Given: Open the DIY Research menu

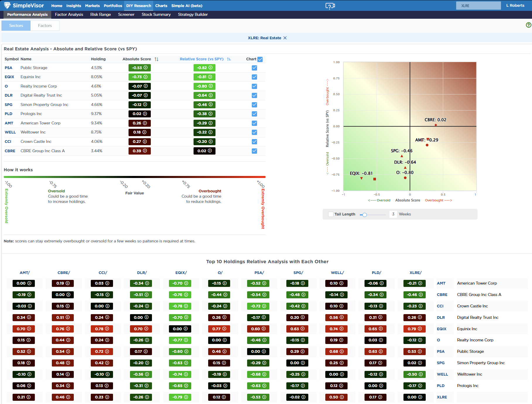Looking at the screenshot, I should pyautogui.click(x=138, y=6).
